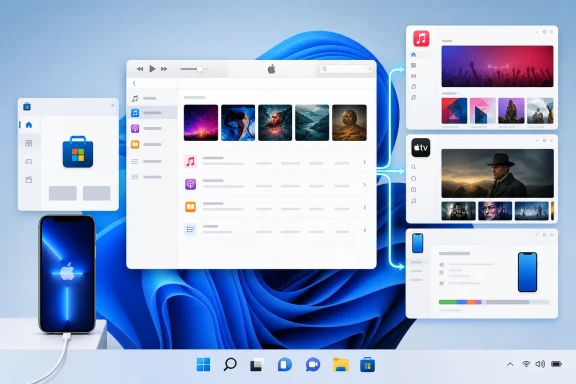Go back using the iTunes back chevron
This screenshot has width=576, height=384.
134,83
